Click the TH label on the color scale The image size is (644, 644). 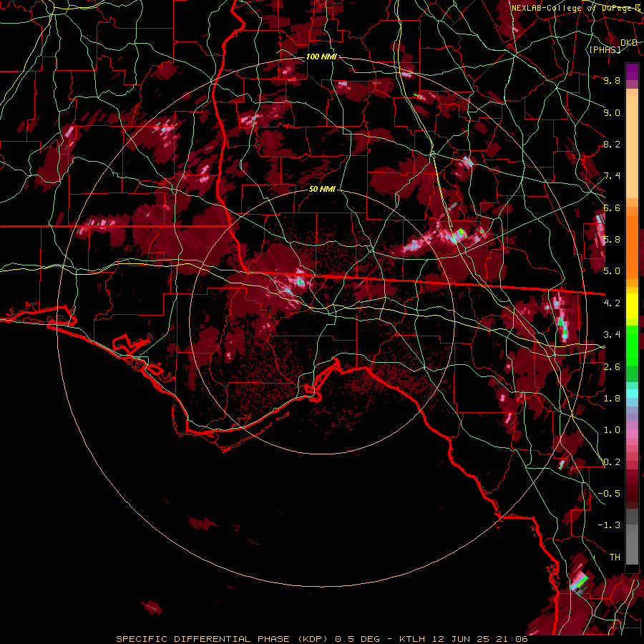(x=615, y=557)
